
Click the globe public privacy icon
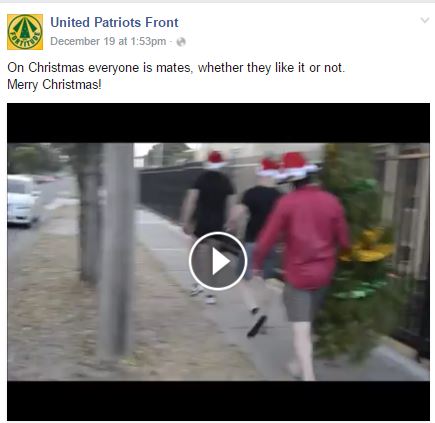(181, 42)
